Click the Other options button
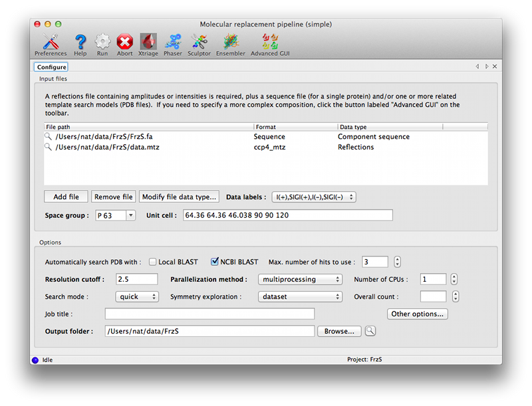532x406 pixels. pyautogui.click(x=418, y=314)
